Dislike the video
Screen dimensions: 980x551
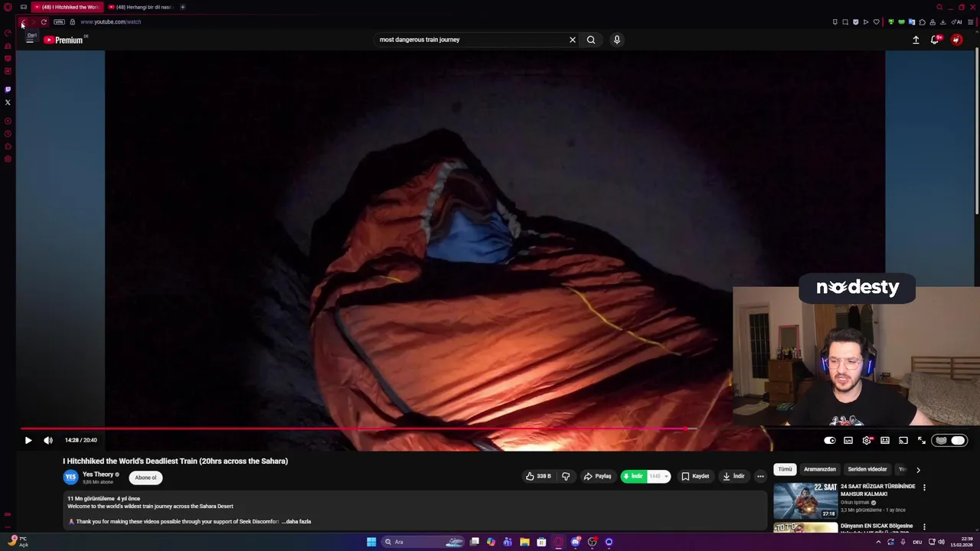(x=566, y=476)
